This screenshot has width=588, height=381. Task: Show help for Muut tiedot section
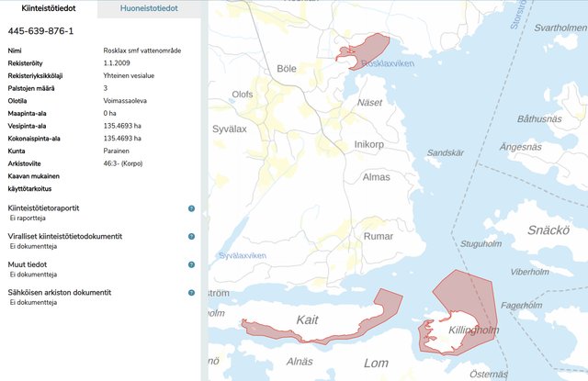[x=191, y=264]
